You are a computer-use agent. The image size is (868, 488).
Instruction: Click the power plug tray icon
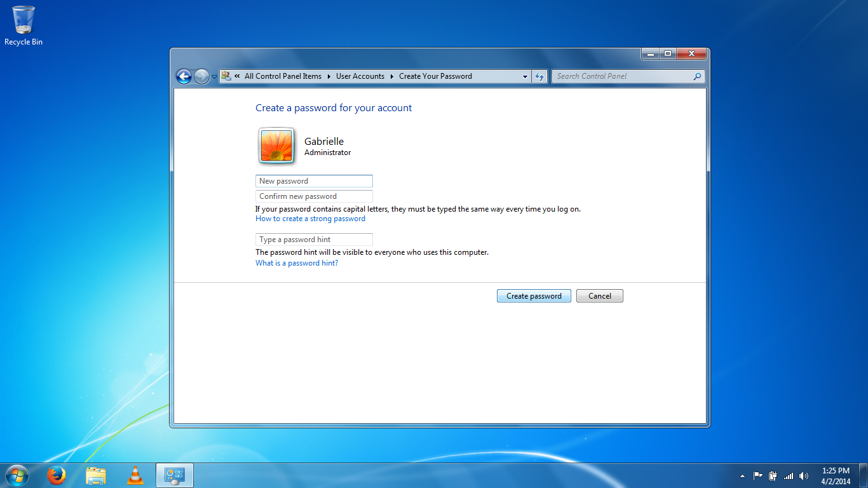pyautogui.click(x=773, y=476)
